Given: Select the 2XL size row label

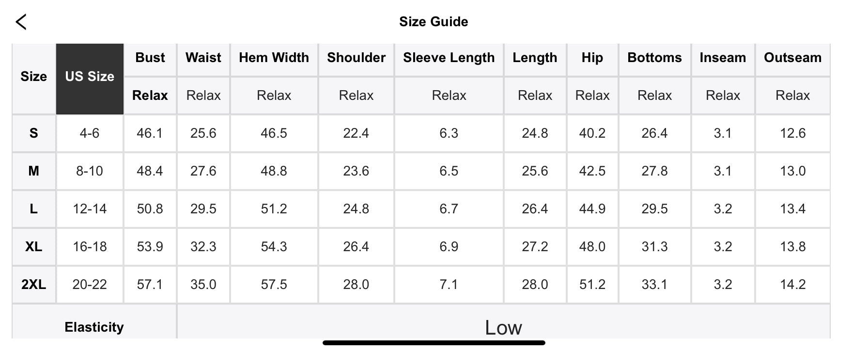Looking at the screenshot, I should (x=33, y=285).
